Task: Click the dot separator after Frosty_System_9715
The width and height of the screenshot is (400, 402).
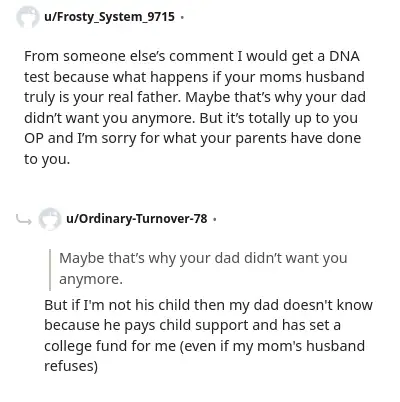Action: tap(182, 17)
